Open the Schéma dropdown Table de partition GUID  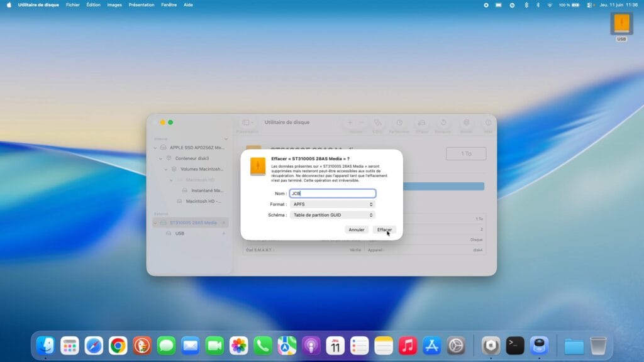point(333,215)
